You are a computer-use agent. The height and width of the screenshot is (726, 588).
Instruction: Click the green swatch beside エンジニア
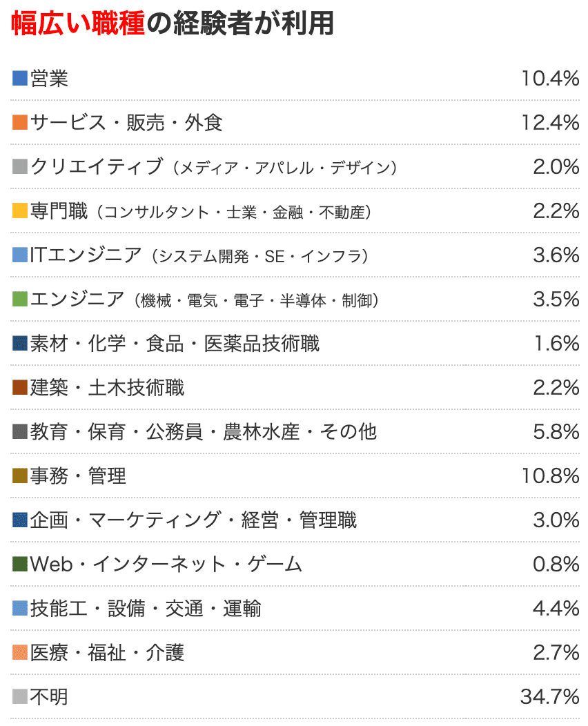[20, 300]
